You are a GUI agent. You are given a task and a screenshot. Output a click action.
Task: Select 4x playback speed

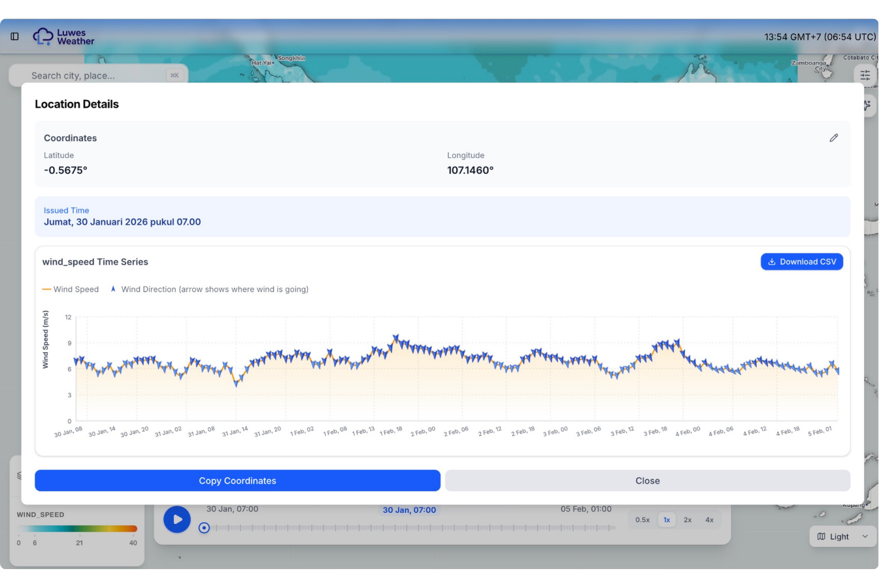tap(709, 520)
